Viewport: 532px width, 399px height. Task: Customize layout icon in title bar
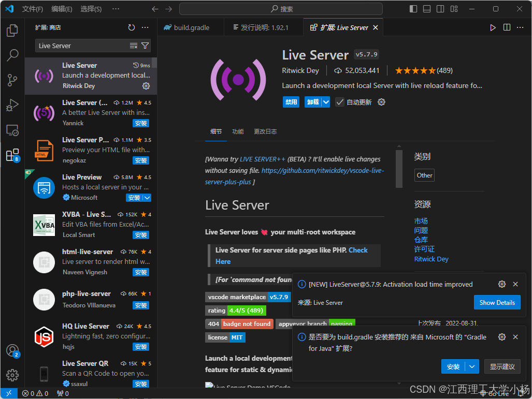(x=454, y=9)
